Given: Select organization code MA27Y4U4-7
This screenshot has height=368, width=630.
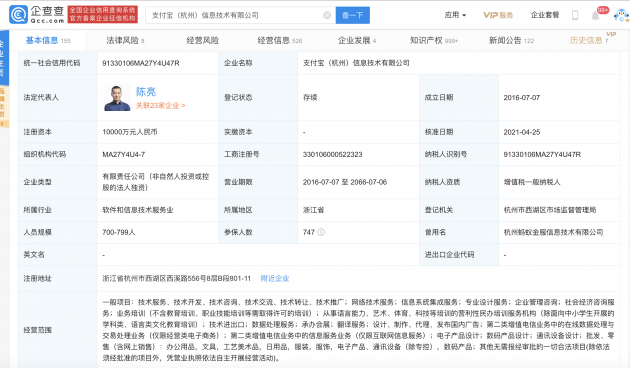Looking at the screenshot, I should (123, 154).
